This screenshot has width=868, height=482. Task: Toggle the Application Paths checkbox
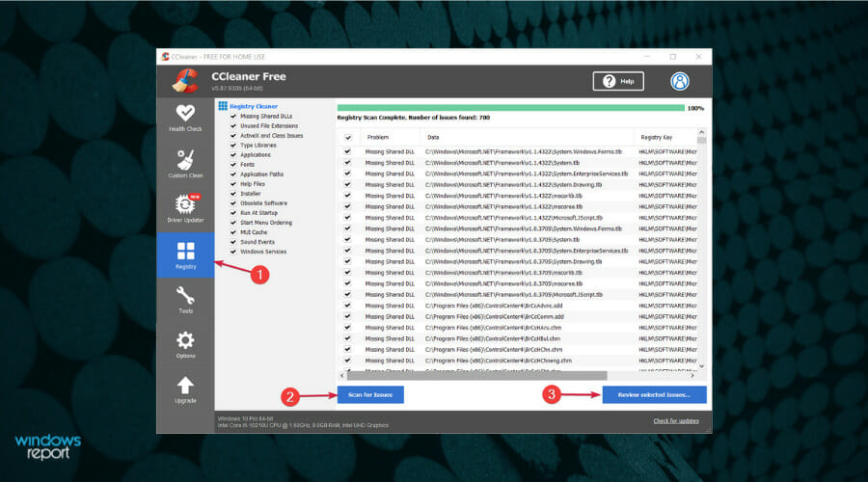(x=233, y=174)
